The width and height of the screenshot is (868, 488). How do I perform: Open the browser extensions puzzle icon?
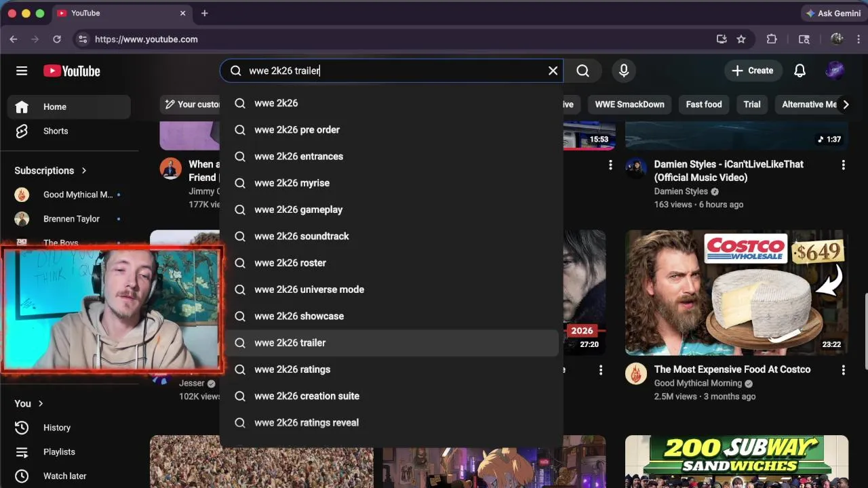pyautogui.click(x=772, y=39)
